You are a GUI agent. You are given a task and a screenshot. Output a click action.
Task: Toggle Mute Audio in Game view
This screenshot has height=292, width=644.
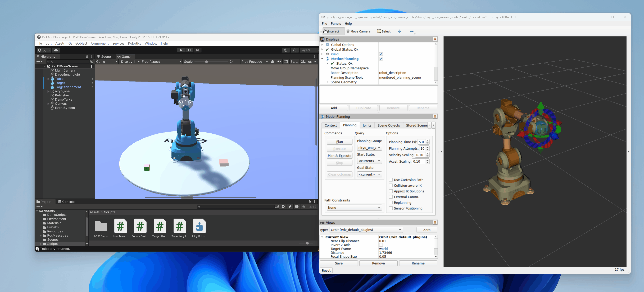point(279,62)
